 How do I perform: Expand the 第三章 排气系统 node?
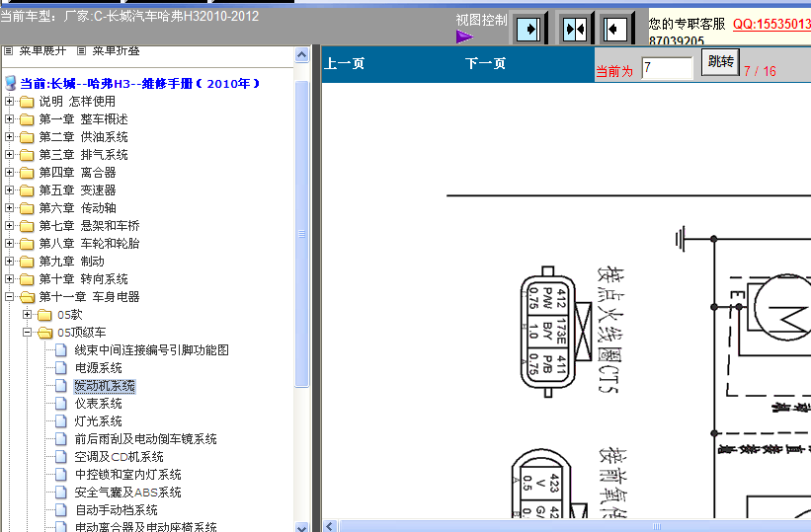pos(9,155)
